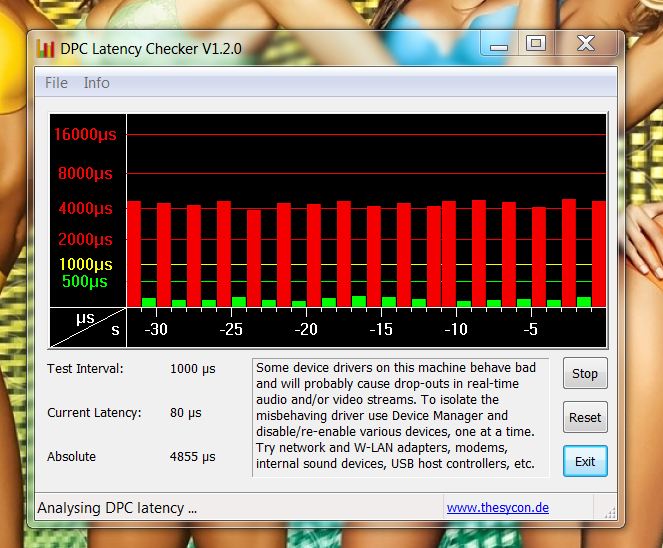
Task: Click the Analysing DPC latency status text
Action: pos(117,508)
